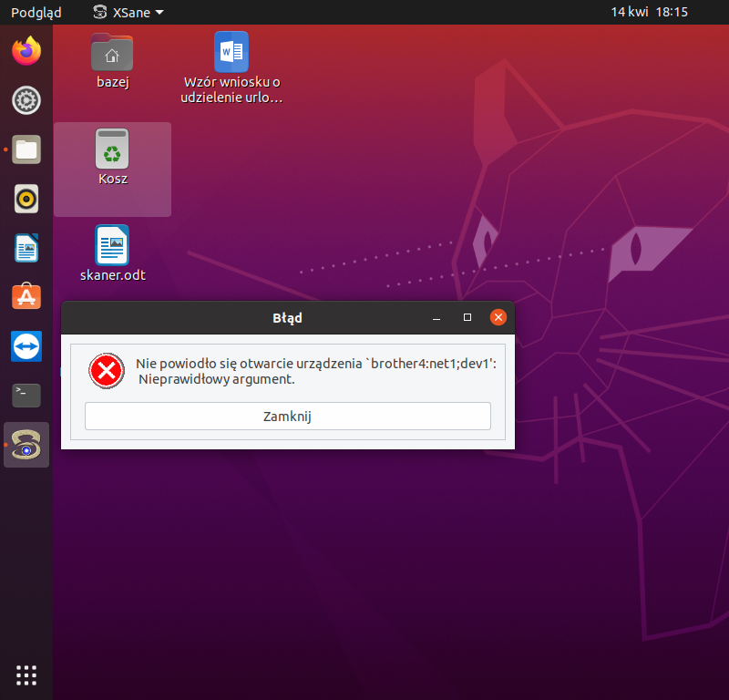Screen dimensions: 729x700
Task: Click the 'bazej' folder label
Action: [x=113, y=82]
